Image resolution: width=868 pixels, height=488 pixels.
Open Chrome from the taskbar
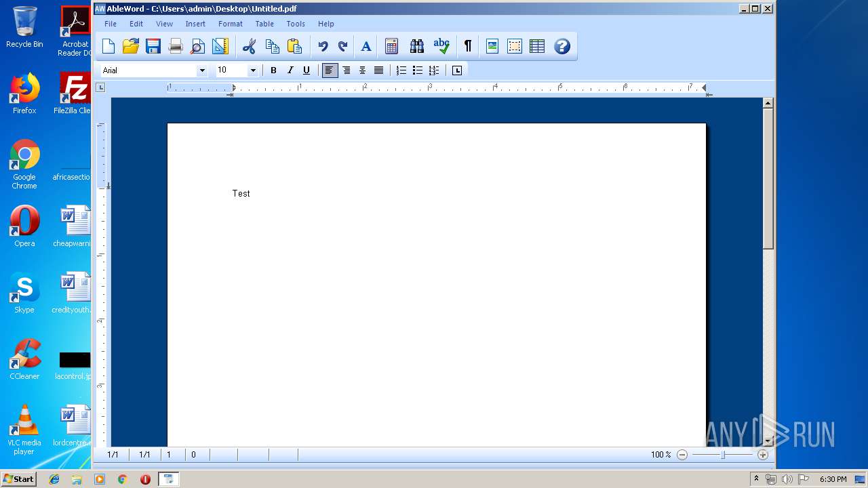[122, 479]
